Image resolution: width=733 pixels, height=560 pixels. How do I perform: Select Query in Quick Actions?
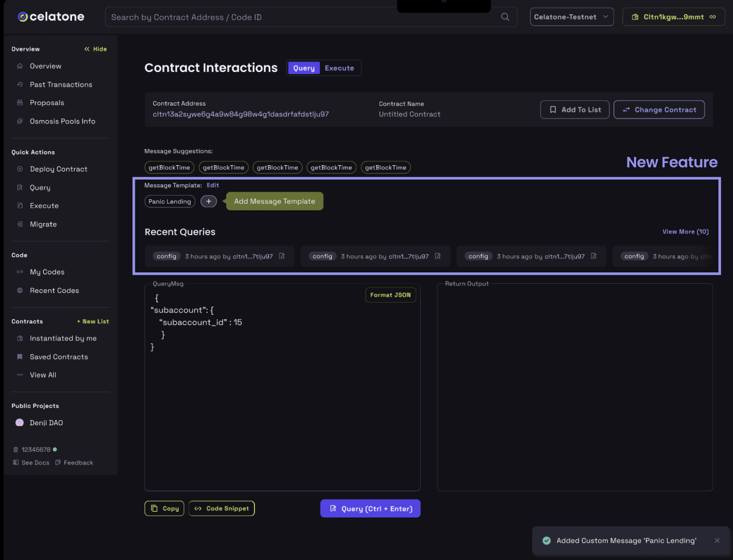click(40, 187)
